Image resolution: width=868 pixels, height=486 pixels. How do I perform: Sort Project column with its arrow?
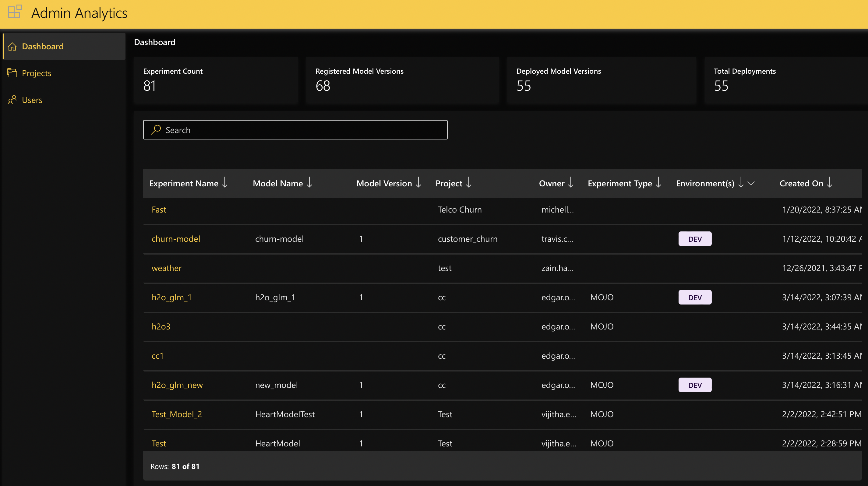point(469,183)
